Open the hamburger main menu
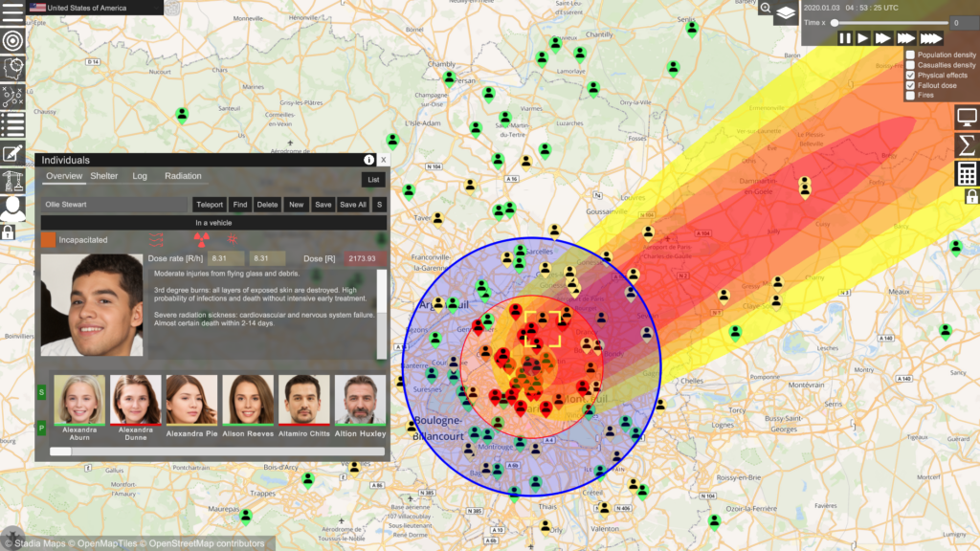The height and width of the screenshot is (551, 980). click(x=13, y=13)
